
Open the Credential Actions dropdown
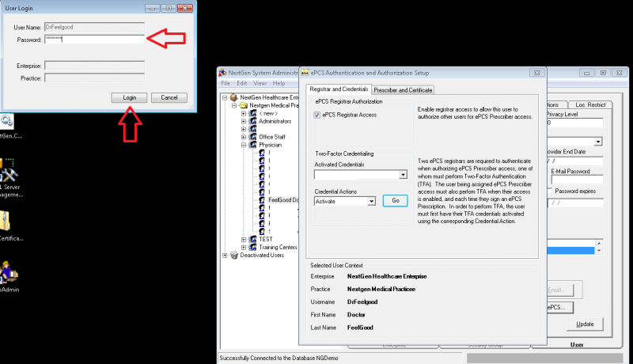(x=371, y=201)
